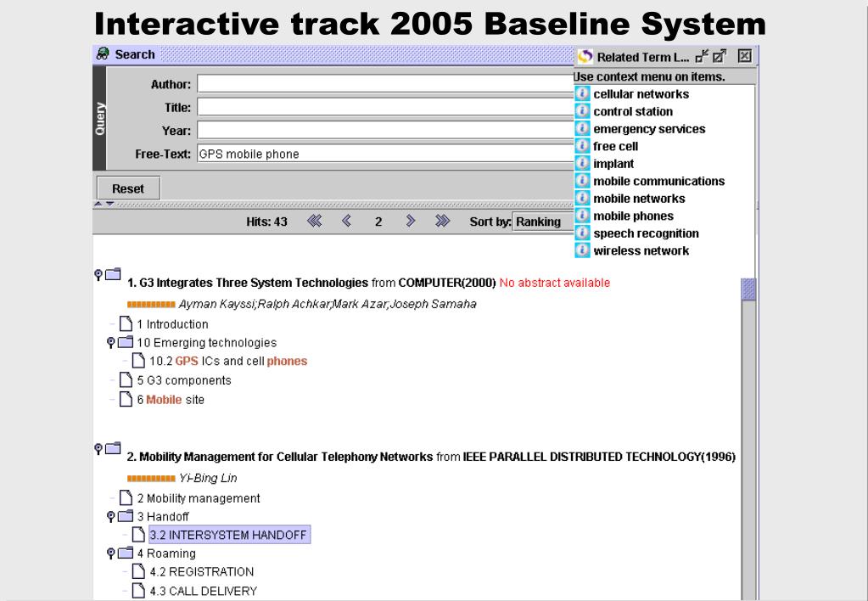This screenshot has width=868, height=601.
Task: Select related term speech recognition
Action: (646, 233)
